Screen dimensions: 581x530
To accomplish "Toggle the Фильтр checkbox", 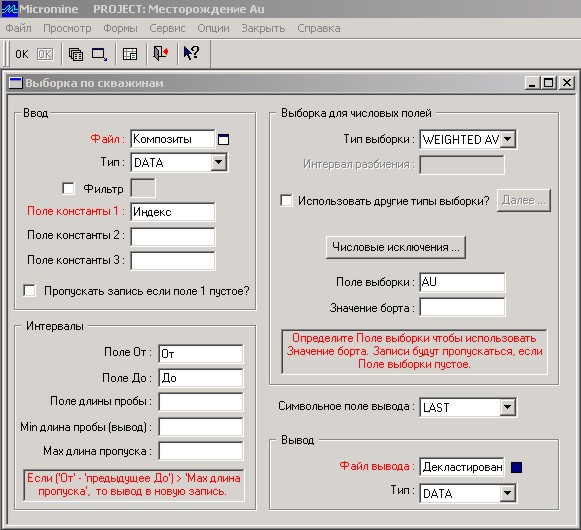I will pyautogui.click(x=68, y=188).
